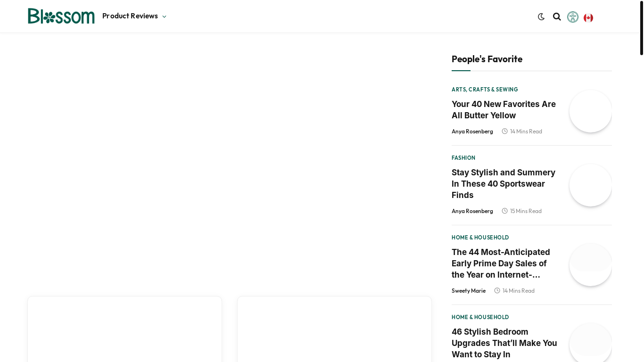Visit author Sweety Marie's page
644x362 pixels.
click(469, 291)
